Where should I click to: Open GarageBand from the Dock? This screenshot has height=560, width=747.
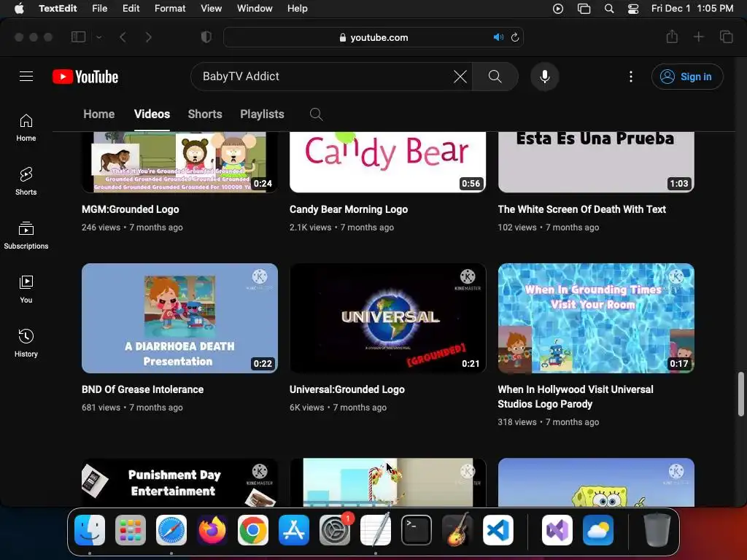[457, 530]
